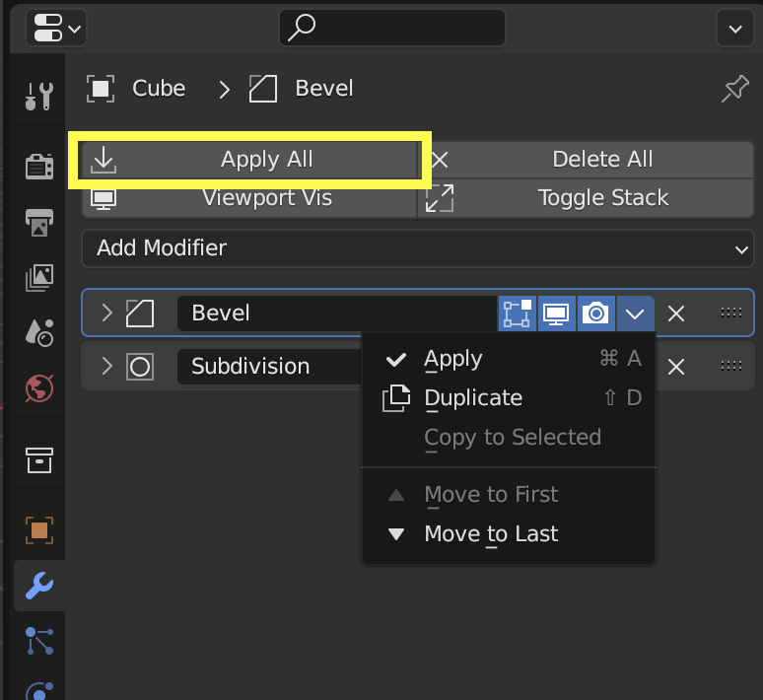Image resolution: width=763 pixels, height=700 pixels.
Task: Expand the Bevel modifier panel
Action: coord(106,313)
